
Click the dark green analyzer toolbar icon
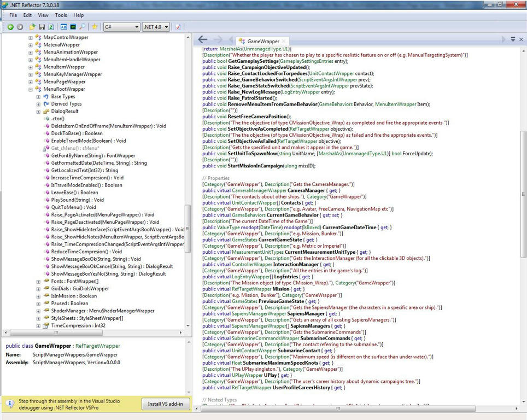73,27
